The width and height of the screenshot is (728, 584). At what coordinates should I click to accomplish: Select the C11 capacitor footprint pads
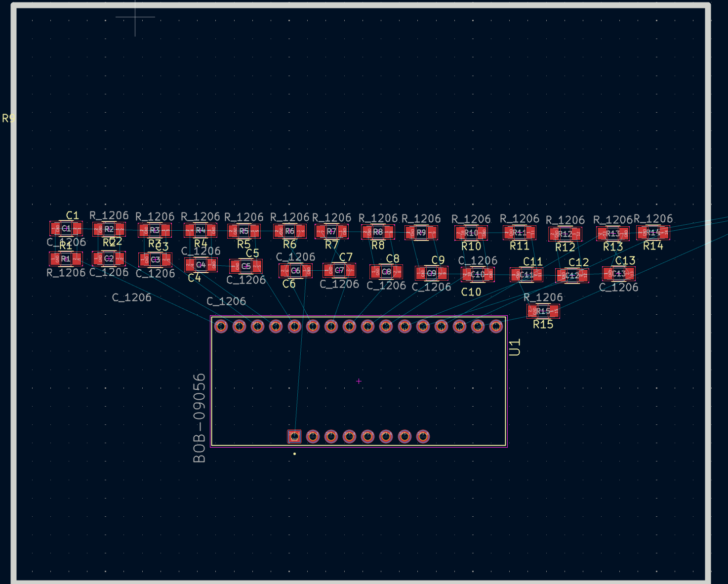pyautogui.click(x=526, y=275)
